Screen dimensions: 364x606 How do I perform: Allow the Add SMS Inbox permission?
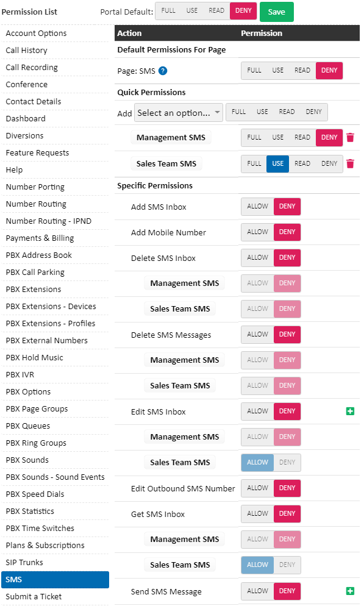click(x=257, y=207)
